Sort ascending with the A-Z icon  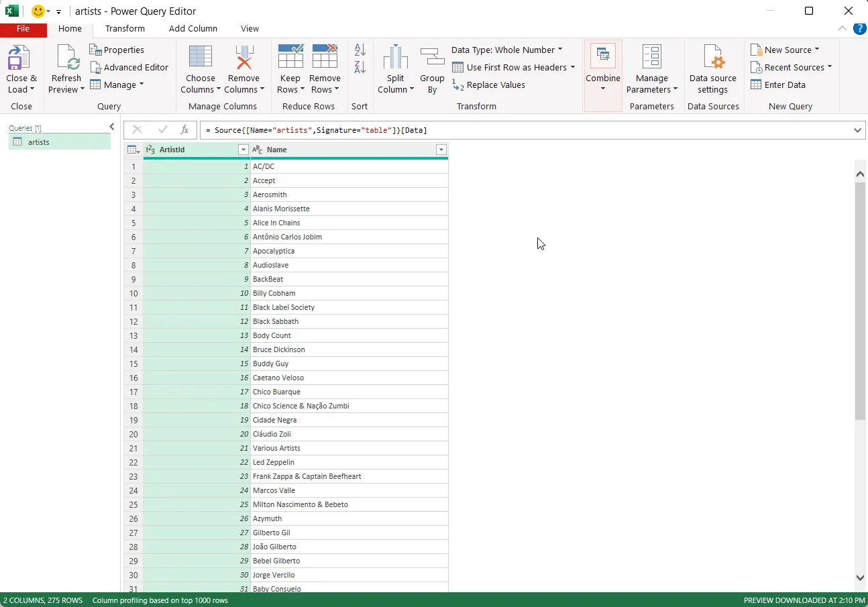360,50
